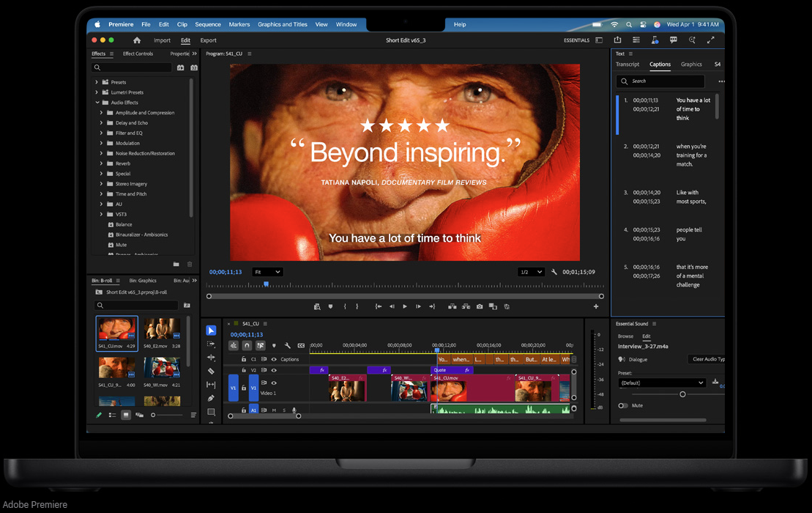Image resolution: width=812 pixels, height=513 pixels.
Task: Click the Go to In point button
Action: coord(379,306)
